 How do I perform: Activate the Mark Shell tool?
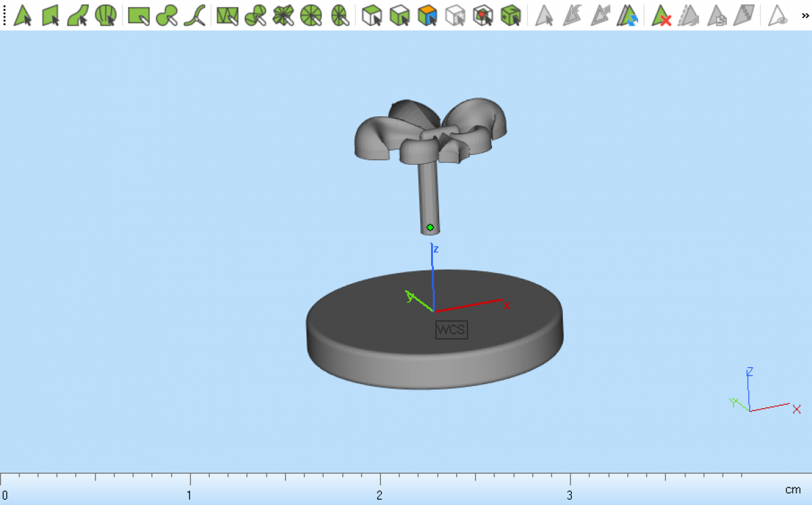(x=105, y=15)
